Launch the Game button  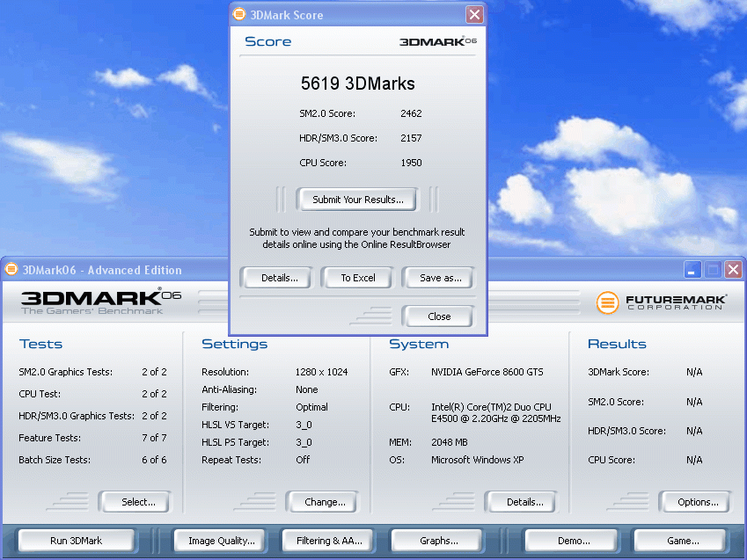[681, 541]
